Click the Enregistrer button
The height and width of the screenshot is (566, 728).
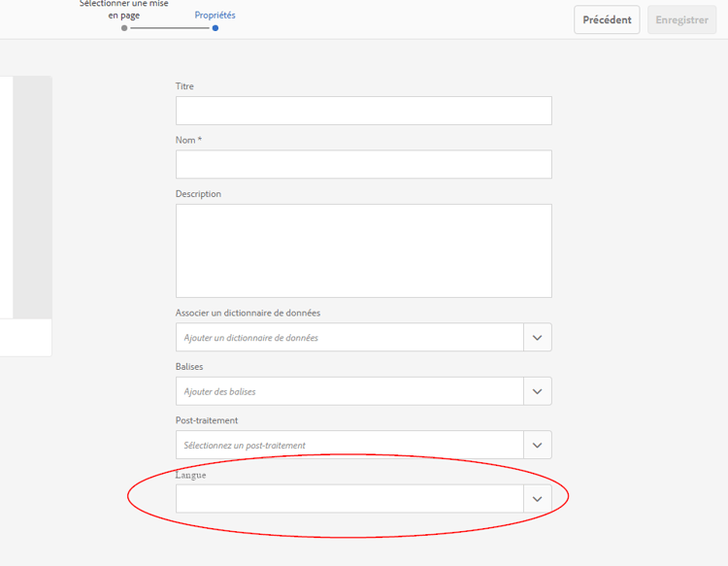(x=681, y=19)
